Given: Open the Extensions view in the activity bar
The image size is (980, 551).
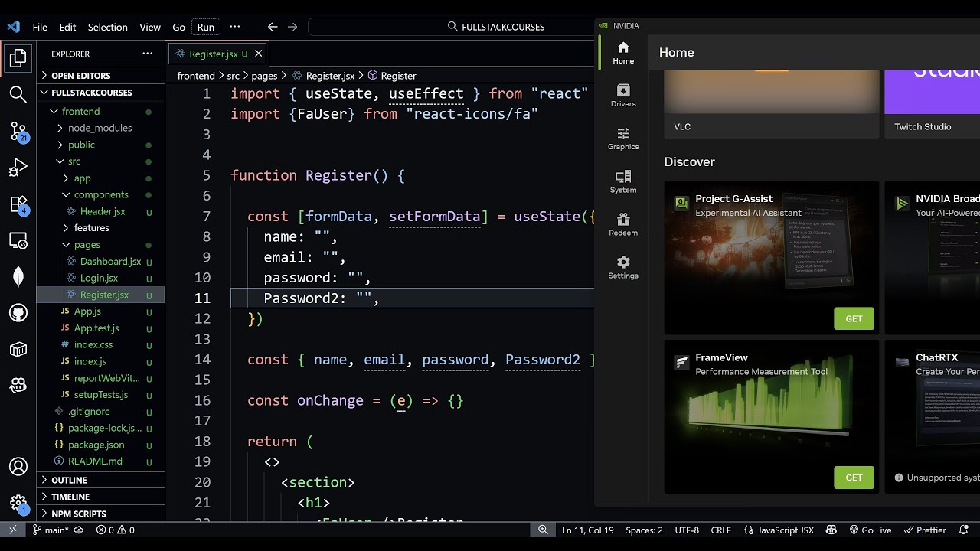Looking at the screenshot, I should 18,204.
